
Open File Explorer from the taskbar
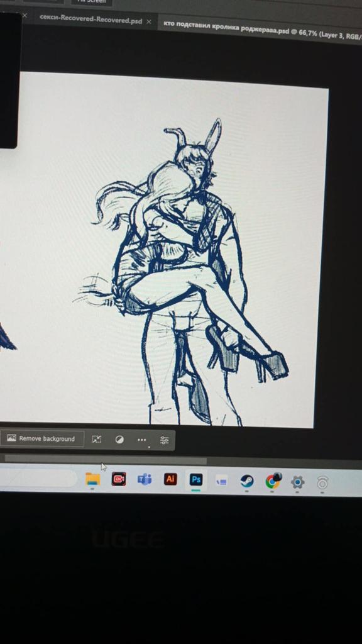pos(93,479)
